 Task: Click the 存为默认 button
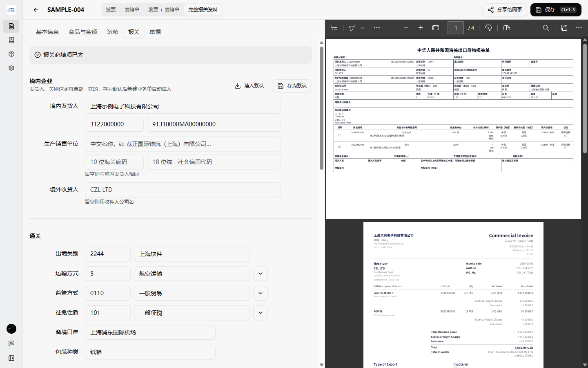point(292,86)
